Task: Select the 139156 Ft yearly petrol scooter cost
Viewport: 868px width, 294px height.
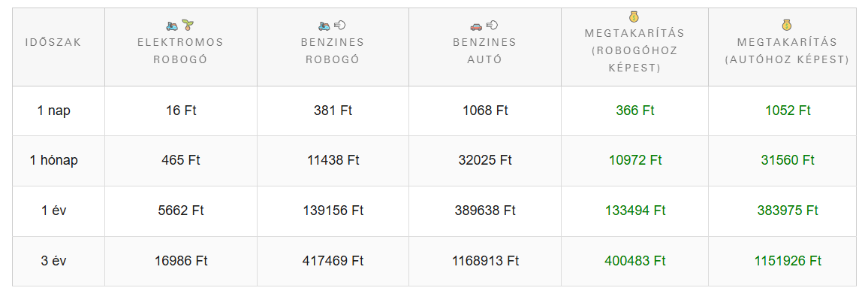Action: [333, 211]
